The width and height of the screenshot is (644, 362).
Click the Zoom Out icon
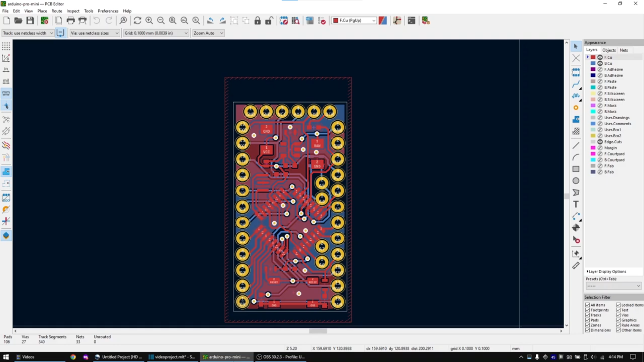click(161, 21)
